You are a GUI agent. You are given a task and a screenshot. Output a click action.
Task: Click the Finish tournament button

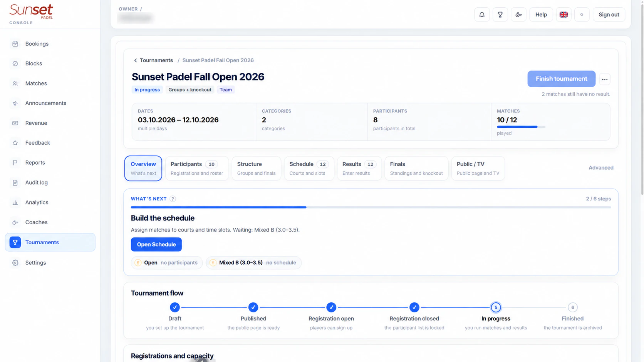pos(561,79)
